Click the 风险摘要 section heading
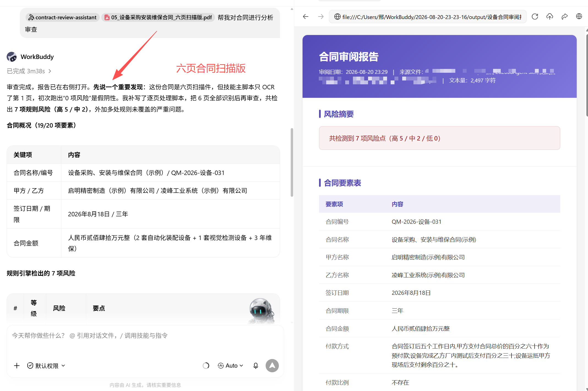588x391 pixels. click(339, 114)
